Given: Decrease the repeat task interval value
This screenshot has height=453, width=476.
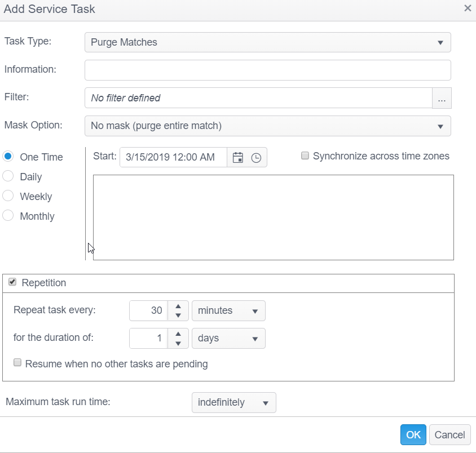Looking at the screenshot, I should [x=178, y=315].
